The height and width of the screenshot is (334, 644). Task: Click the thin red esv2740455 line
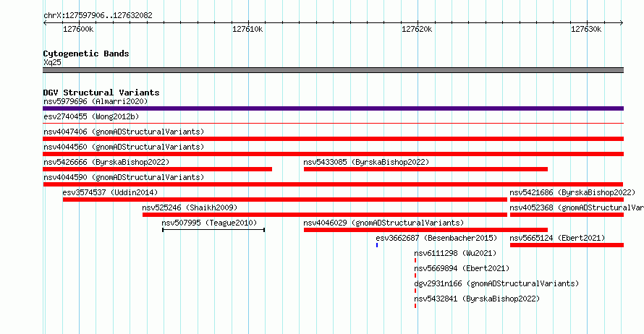coord(333,123)
